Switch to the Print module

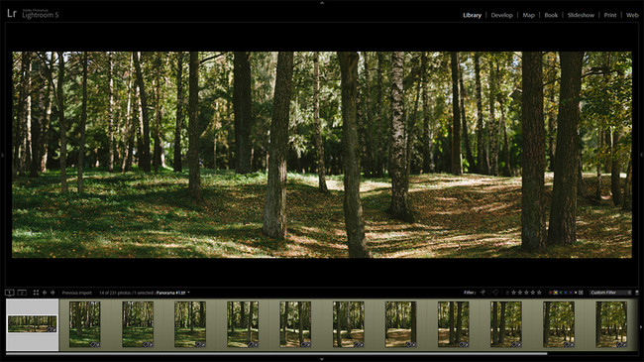(610, 15)
